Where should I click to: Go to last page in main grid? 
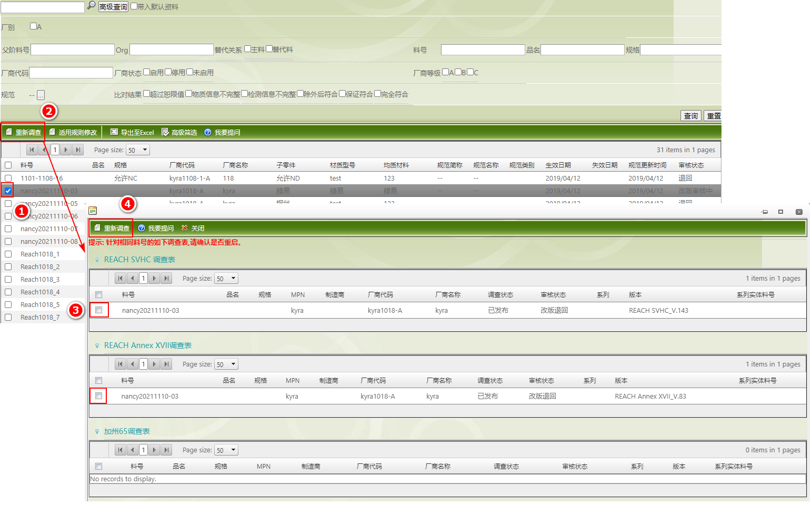(78, 150)
